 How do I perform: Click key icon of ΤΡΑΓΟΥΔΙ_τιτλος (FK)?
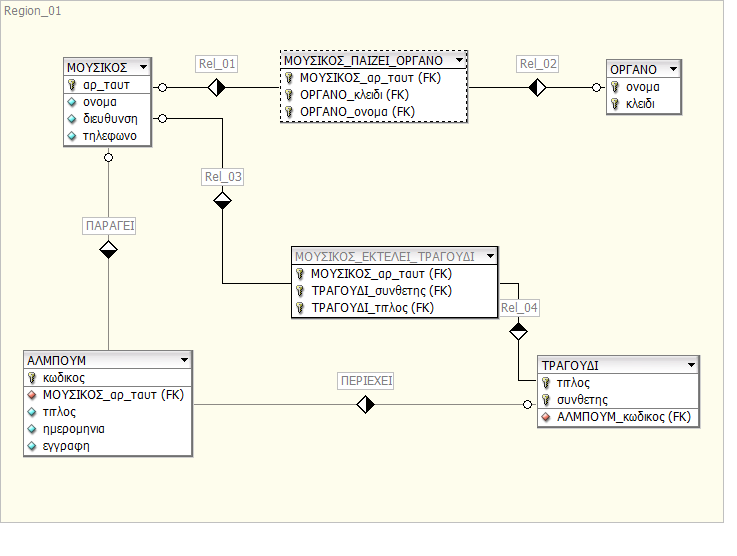(300, 308)
